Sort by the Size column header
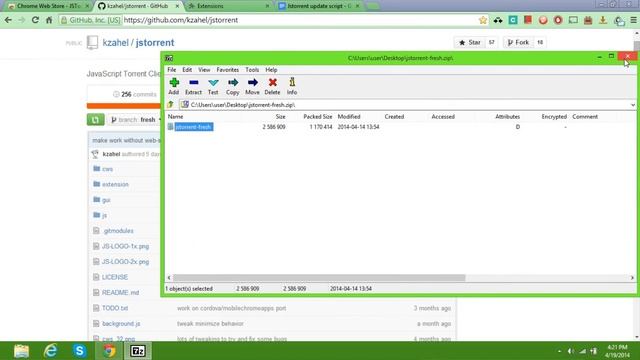The height and width of the screenshot is (360, 640). tap(280, 117)
